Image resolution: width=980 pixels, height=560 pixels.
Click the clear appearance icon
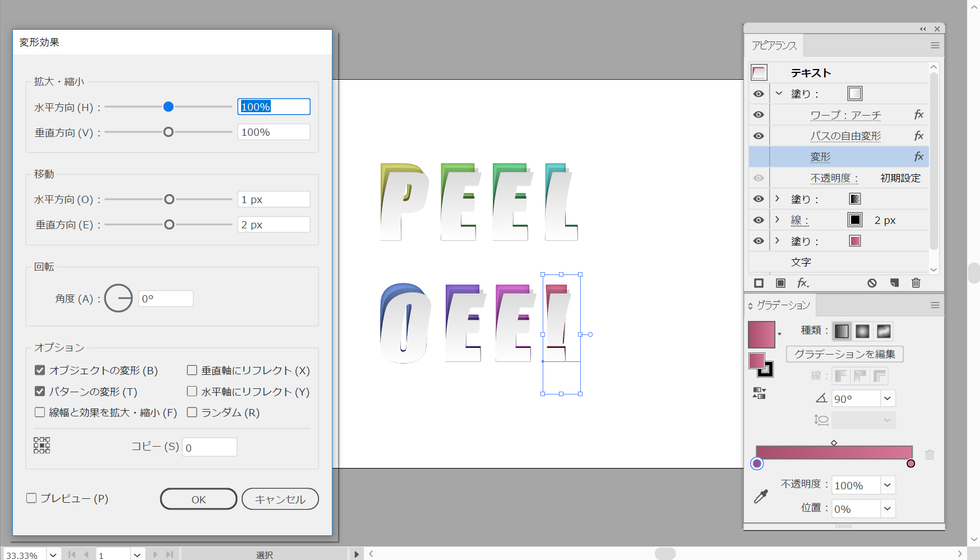click(x=872, y=283)
